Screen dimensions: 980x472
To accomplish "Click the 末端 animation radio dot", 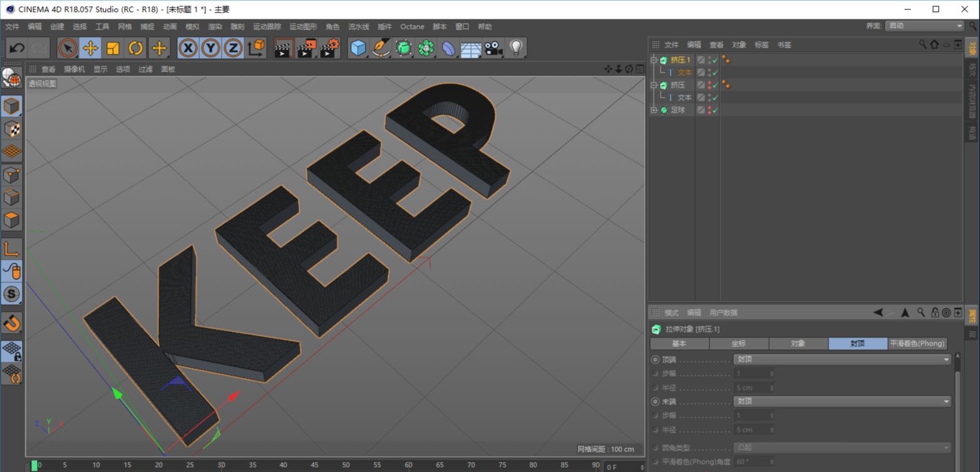I will 656,402.
